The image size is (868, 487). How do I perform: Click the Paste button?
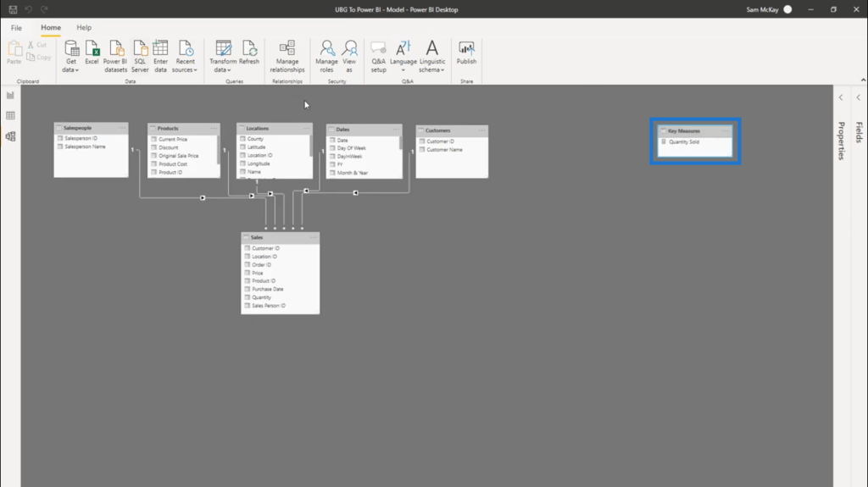[x=14, y=53]
